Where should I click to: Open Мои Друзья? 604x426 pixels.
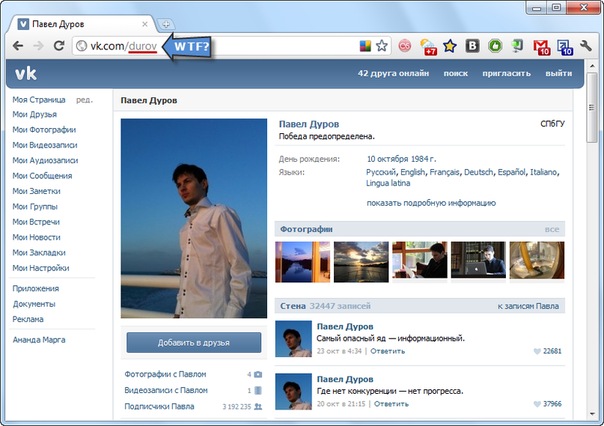(x=34, y=114)
